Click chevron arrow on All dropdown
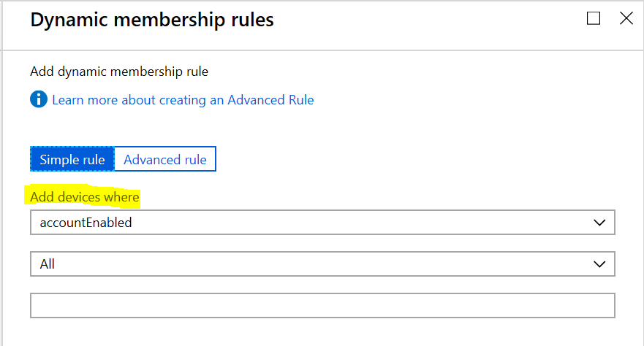The width and height of the screenshot is (644, 346). pyautogui.click(x=599, y=264)
